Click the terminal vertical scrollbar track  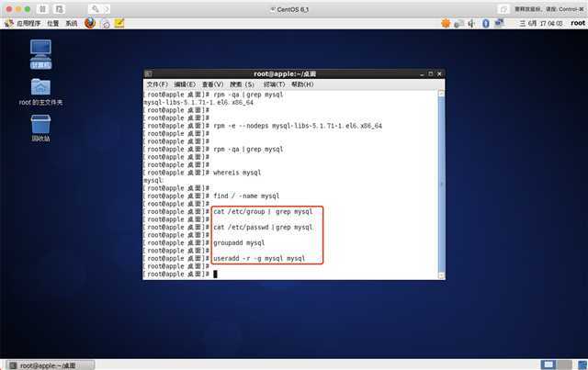[x=441, y=185]
